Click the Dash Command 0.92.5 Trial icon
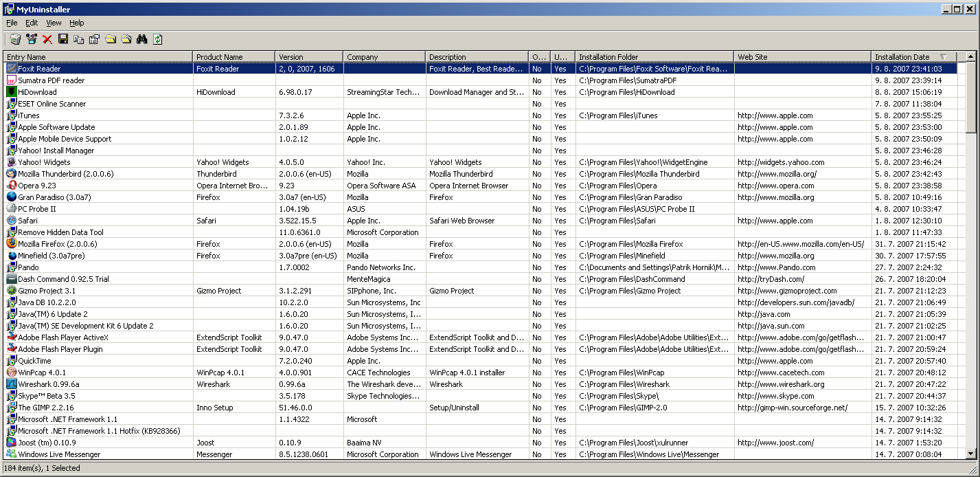 click(12, 279)
